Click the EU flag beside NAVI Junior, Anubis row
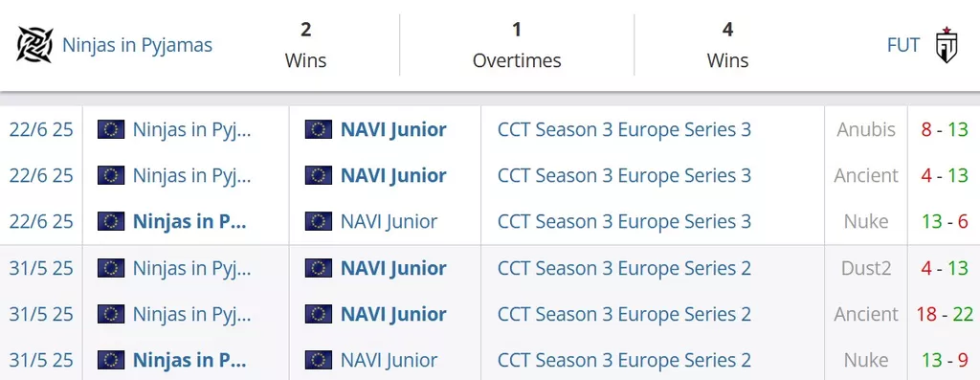The height and width of the screenshot is (380, 980). click(318, 129)
